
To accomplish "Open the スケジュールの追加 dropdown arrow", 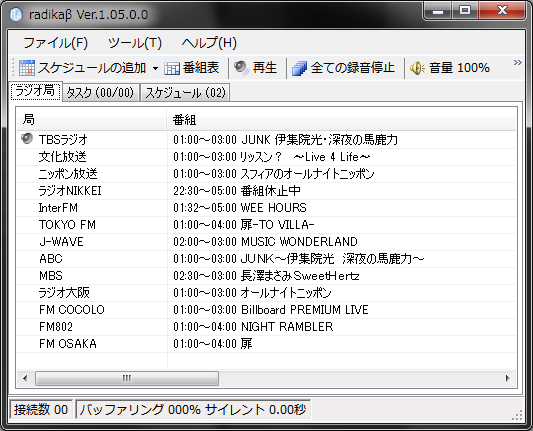I will point(155,68).
